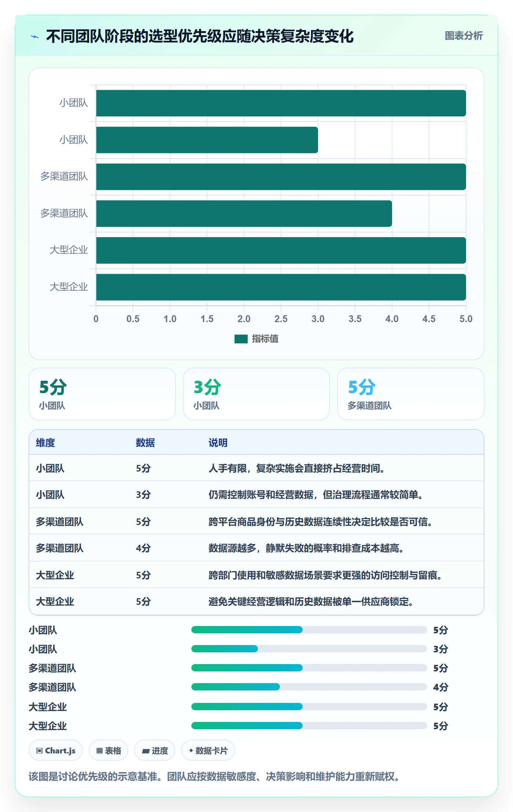Screen dimensions: 513x812
Task: Click the x-axis tick label 1.5
Action: click(x=207, y=319)
